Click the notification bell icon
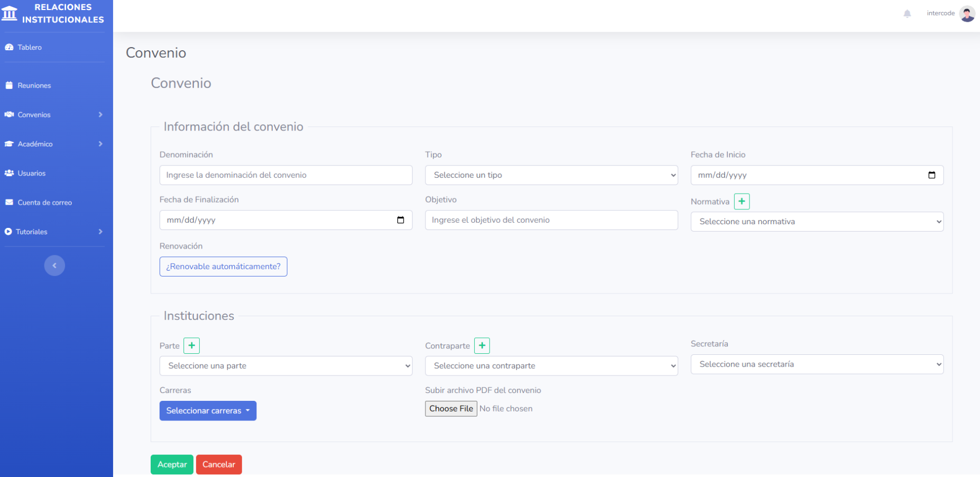980x477 pixels. pyautogui.click(x=907, y=14)
